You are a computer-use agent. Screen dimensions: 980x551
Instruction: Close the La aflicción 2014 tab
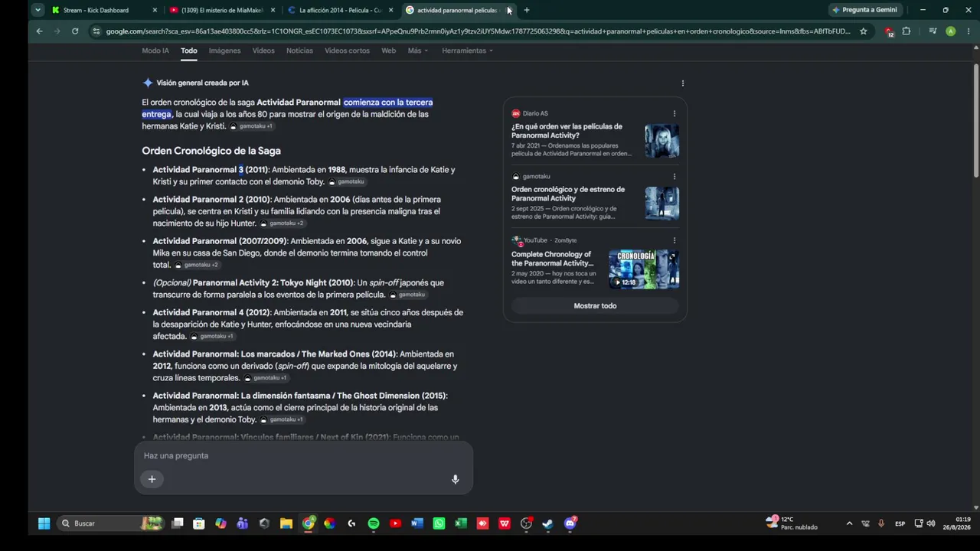pyautogui.click(x=390, y=10)
